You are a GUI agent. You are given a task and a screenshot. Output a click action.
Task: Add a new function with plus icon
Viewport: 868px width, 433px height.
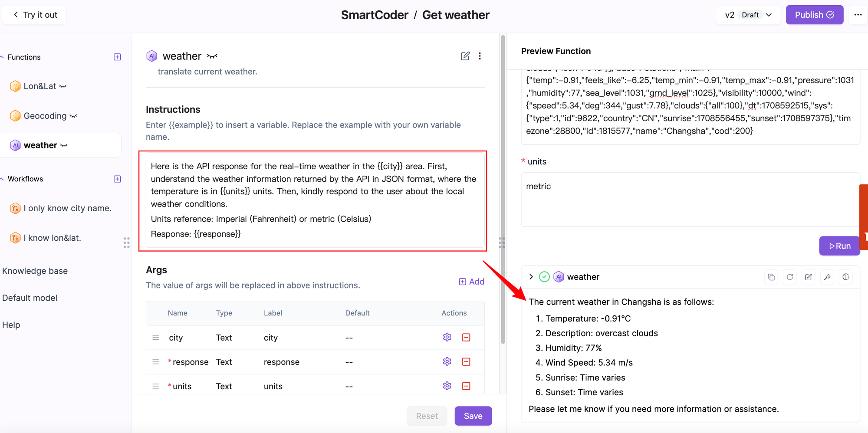(117, 57)
